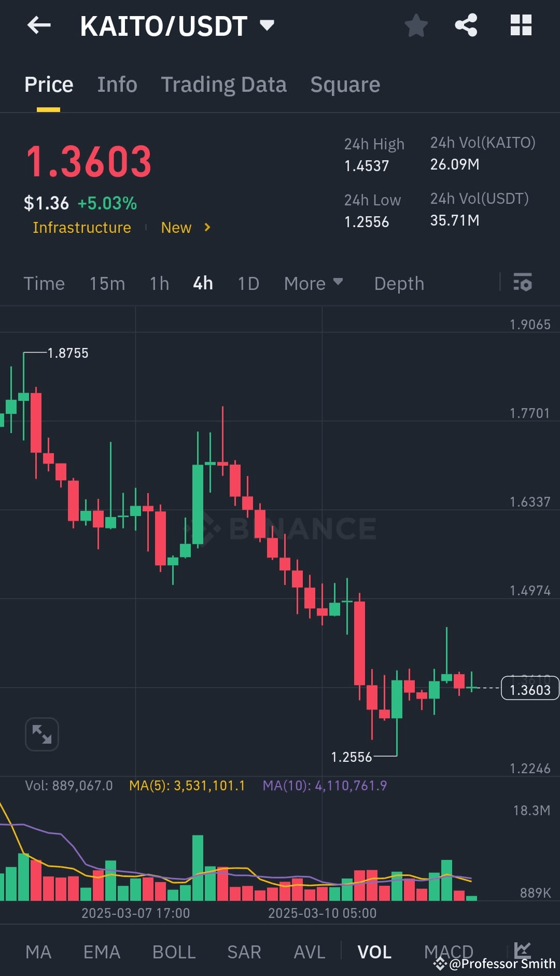Tap the back arrow to exit chart
This screenshot has height=976, width=560.
click(x=38, y=25)
